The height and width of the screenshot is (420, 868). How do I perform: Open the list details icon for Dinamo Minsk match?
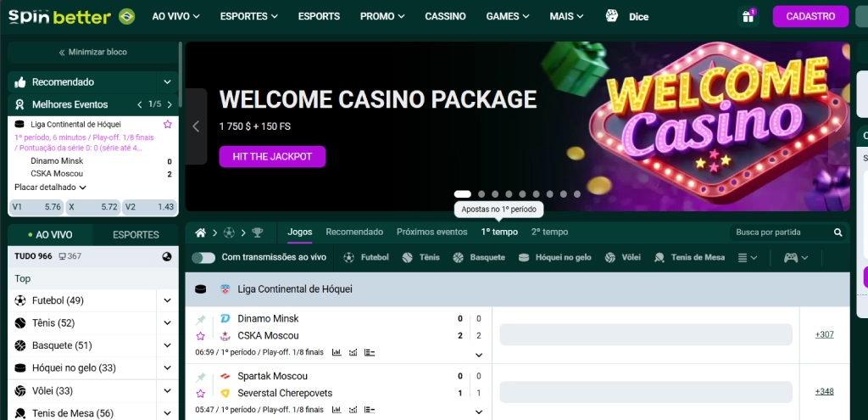[370, 352]
